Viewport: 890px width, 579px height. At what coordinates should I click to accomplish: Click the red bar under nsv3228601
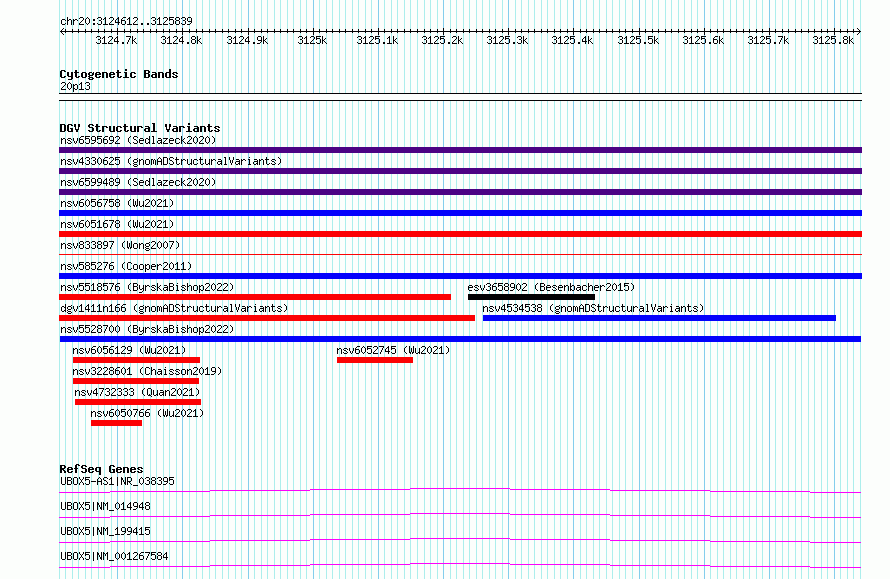pyautogui.click(x=136, y=381)
